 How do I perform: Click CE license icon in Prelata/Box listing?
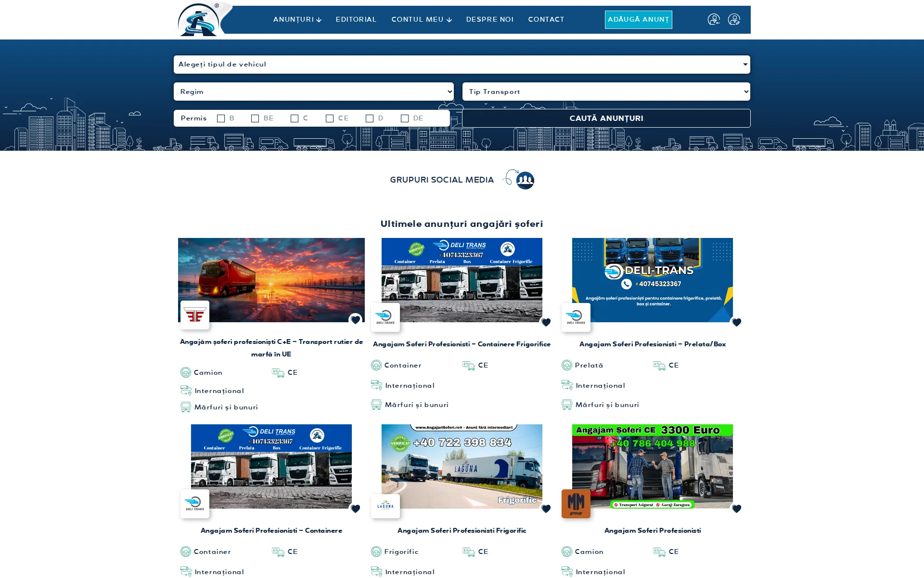point(659,366)
